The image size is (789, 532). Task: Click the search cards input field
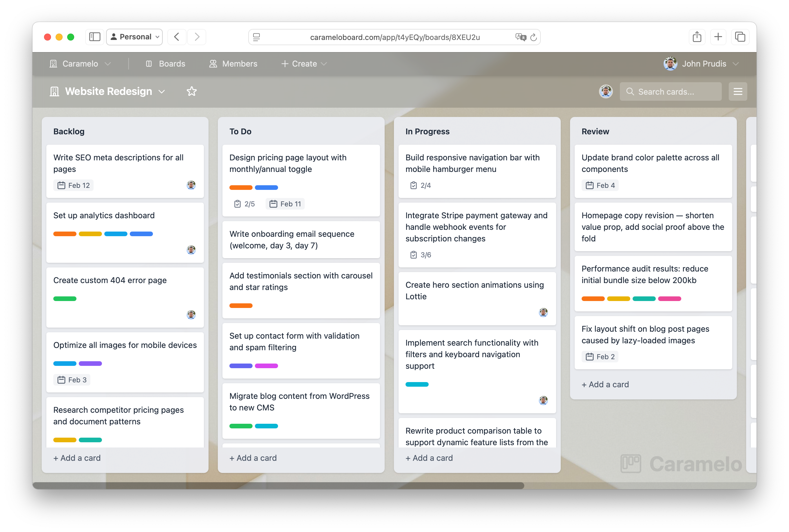670,91
